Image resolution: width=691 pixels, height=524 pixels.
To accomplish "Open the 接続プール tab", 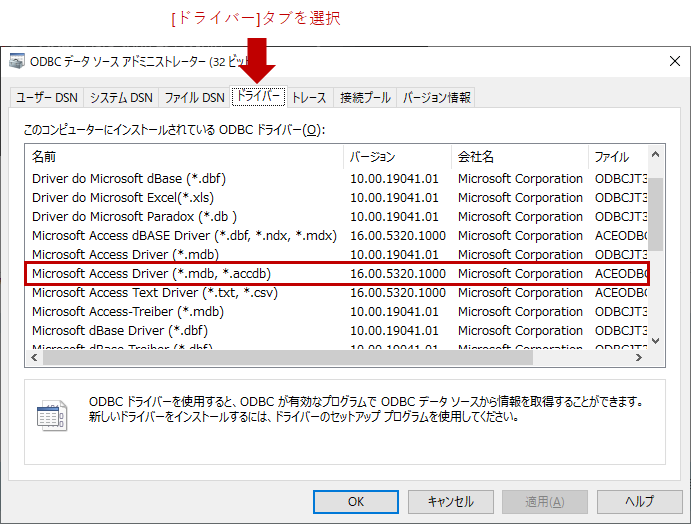I will coord(365,97).
